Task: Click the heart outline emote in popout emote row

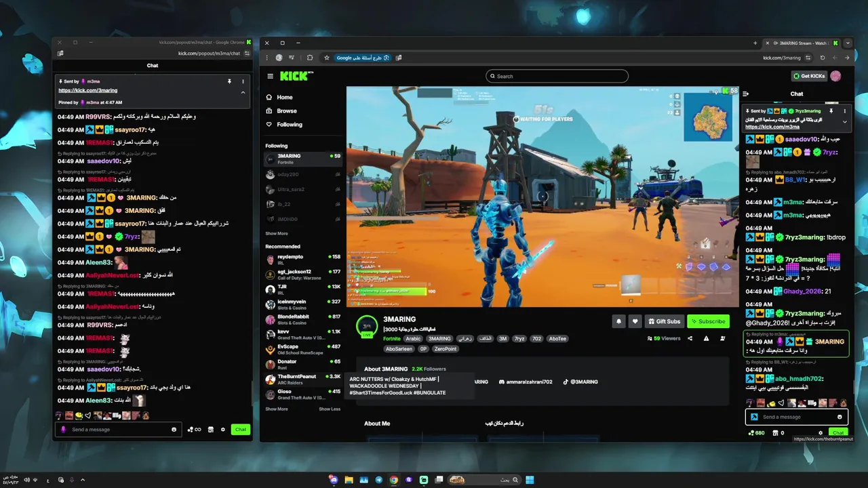Action: 87,415
